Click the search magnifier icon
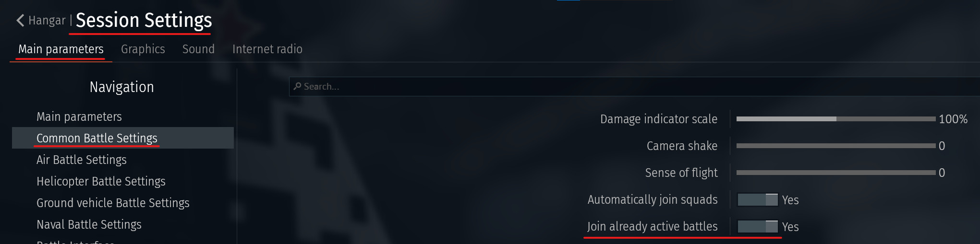The width and height of the screenshot is (980, 244). tap(297, 86)
